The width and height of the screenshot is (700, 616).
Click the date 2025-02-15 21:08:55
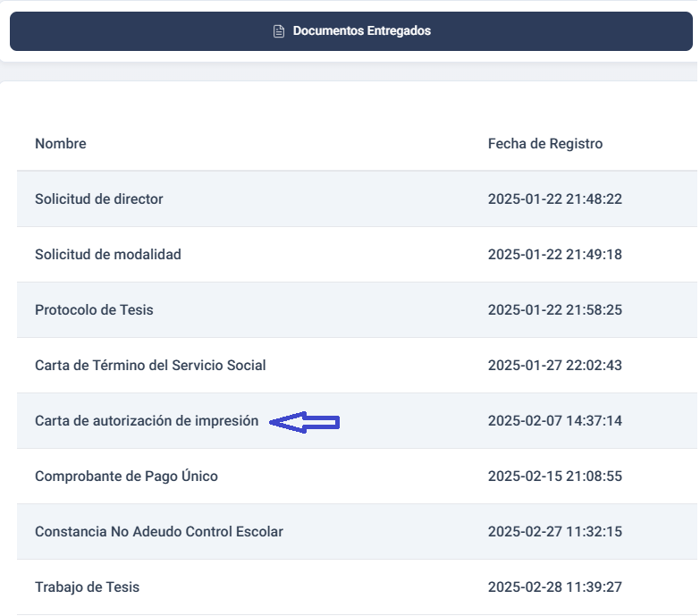(554, 477)
